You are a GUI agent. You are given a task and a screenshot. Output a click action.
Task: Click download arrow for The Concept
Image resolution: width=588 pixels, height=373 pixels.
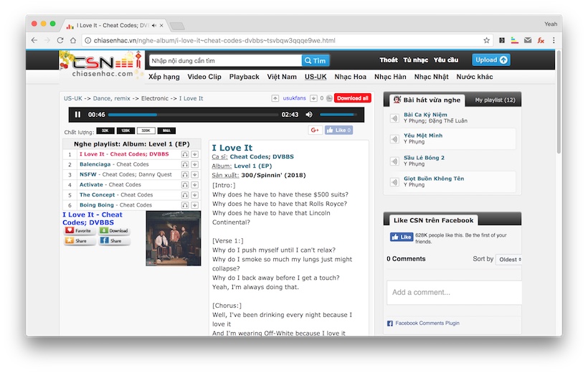(194, 195)
